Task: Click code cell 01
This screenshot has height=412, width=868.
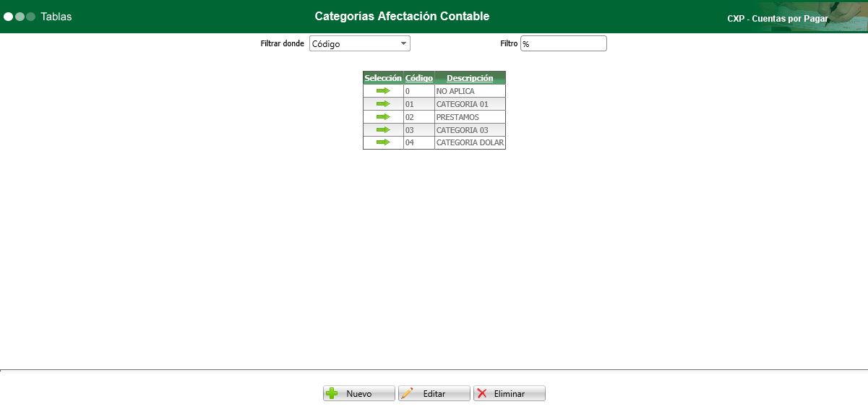Action: tap(419, 104)
